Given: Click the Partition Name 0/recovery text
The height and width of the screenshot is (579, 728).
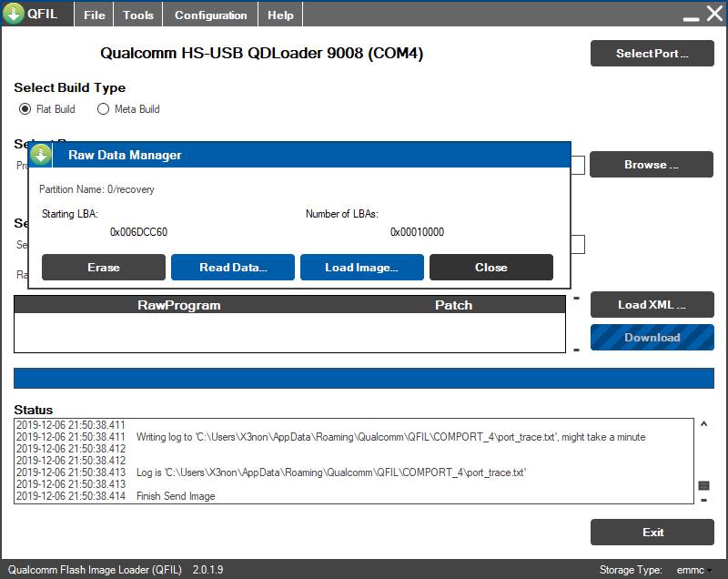Looking at the screenshot, I should click(96, 189).
